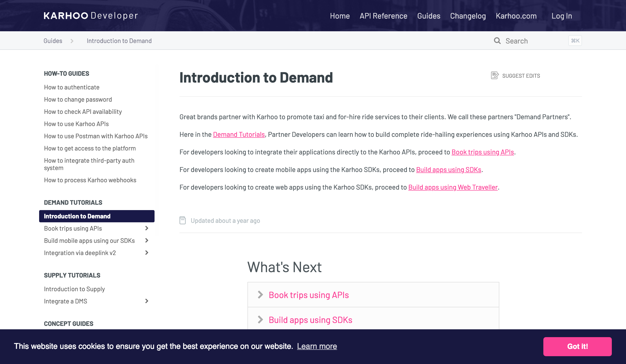Open Build apps using Web Traveller link
The image size is (626, 364).
click(453, 187)
